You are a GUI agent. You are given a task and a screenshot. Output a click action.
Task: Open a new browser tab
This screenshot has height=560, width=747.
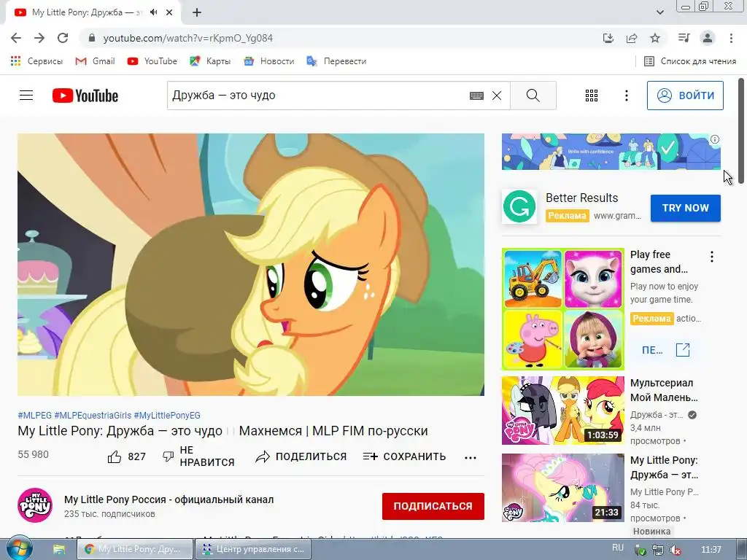pos(197,12)
